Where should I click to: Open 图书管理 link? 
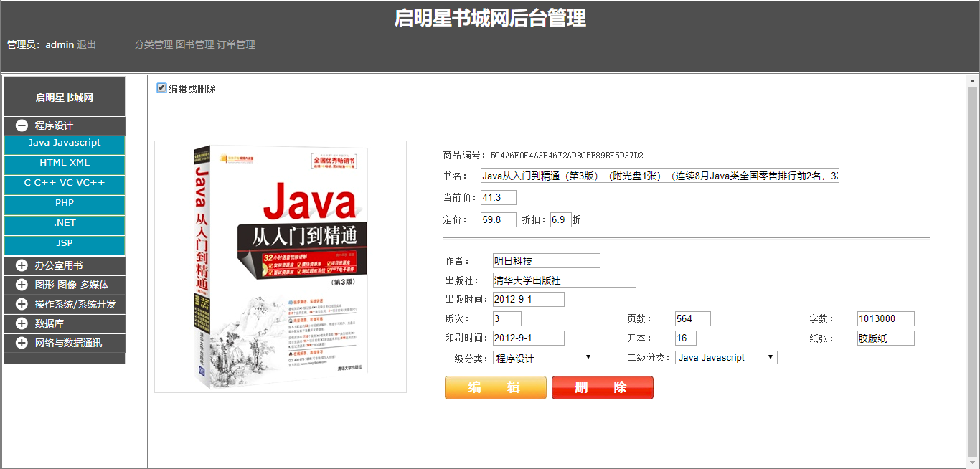(x=195, y=44)
